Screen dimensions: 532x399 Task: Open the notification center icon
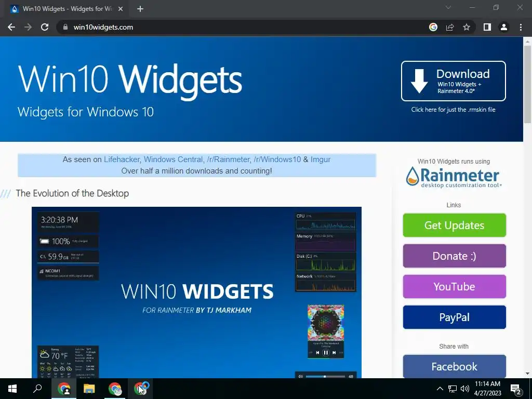(x=516, y=389)
